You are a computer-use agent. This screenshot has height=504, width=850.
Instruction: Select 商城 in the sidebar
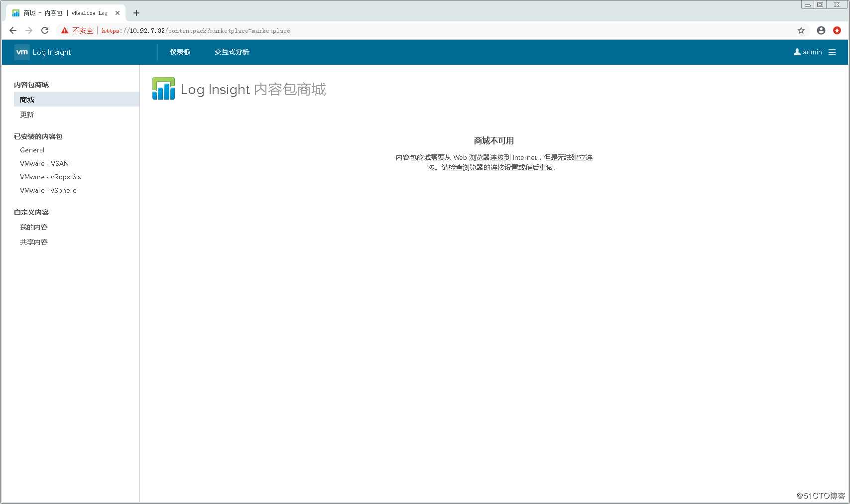[77, 100]
